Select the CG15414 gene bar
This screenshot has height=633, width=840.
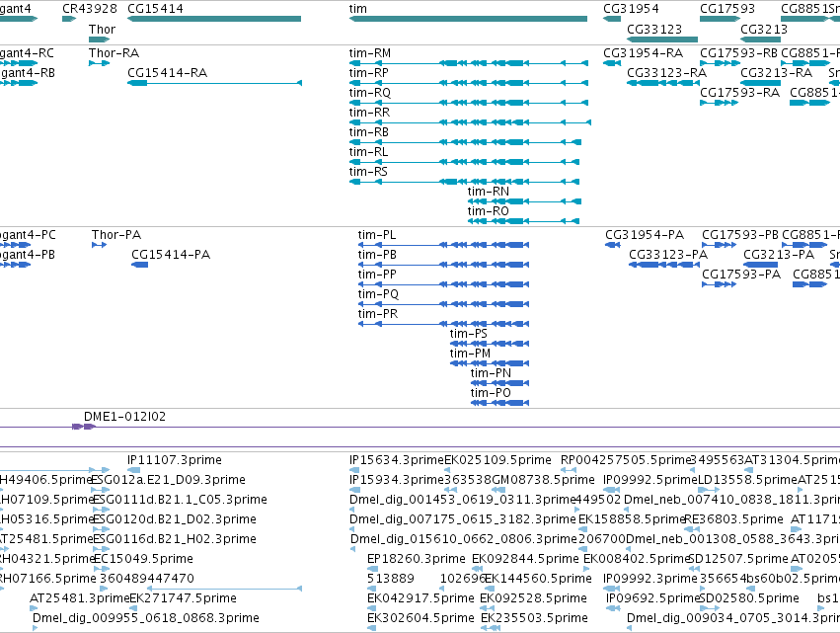tap(214, 19)
